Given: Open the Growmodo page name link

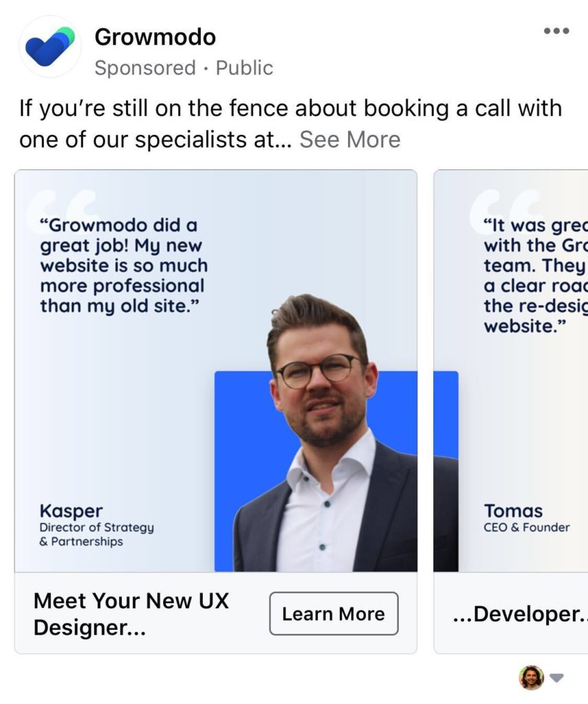Looking at the screenshot, I should [x=155, y=37].
